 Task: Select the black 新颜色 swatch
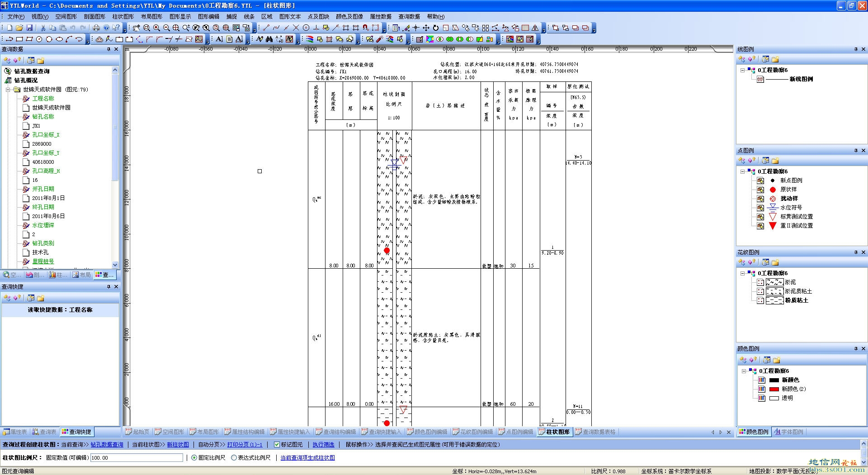click(x=774, y=380)
